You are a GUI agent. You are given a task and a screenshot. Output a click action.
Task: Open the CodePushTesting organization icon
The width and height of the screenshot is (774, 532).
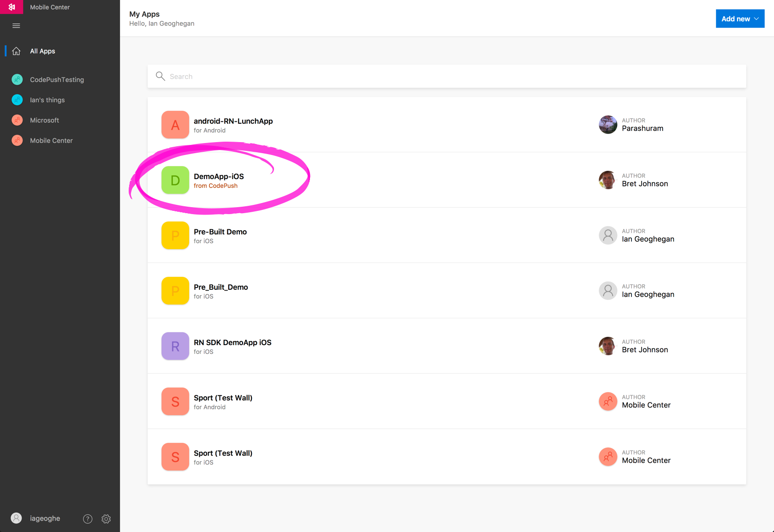(17, 80)
